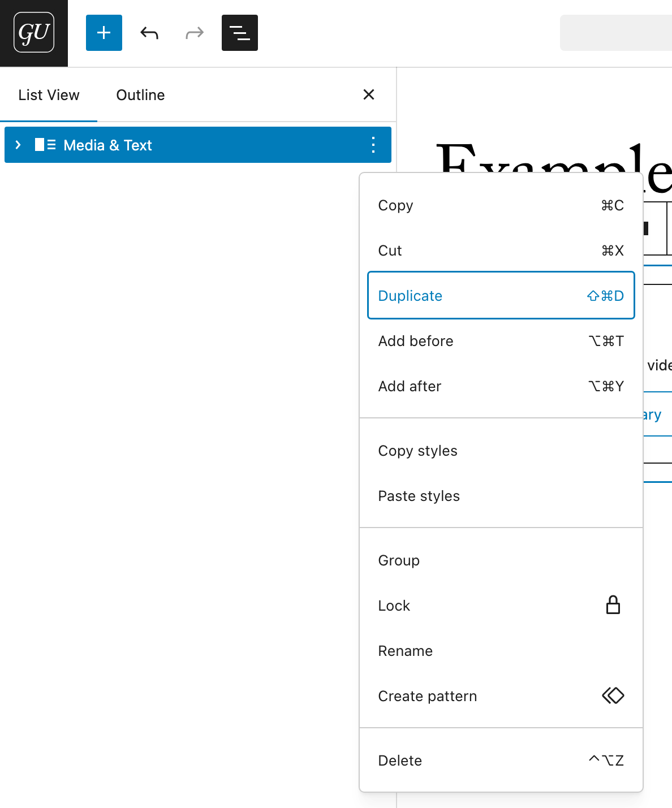Click the Rename menu item
The height and width of the screenshot is (808, 672).
pos(501,651)
